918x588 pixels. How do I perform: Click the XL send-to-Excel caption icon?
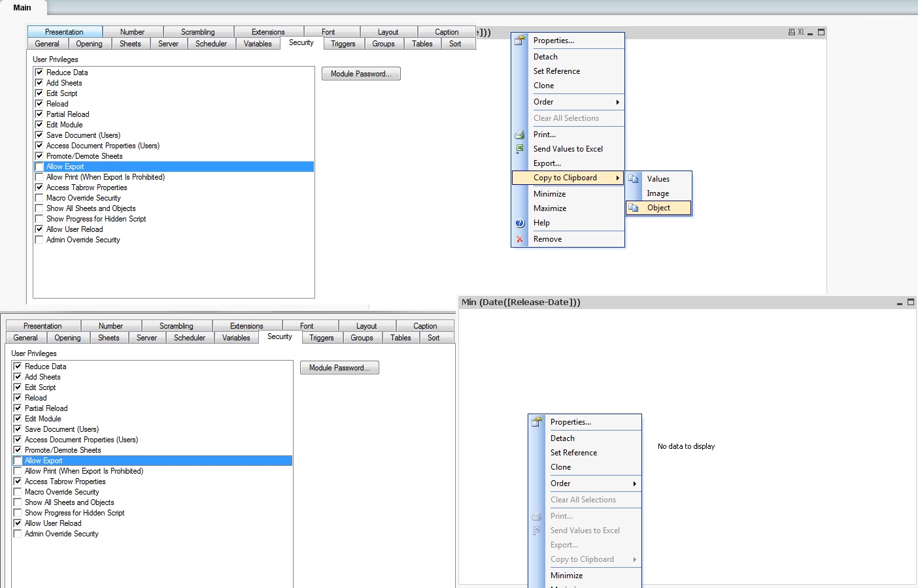[x=801, y=32]
